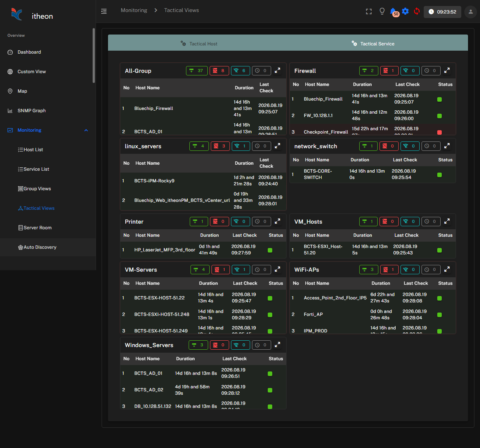The image size is (480, 448).
Task: Filter Windows_Servers by 3 up hosts
Action: (x=198, y=345)
